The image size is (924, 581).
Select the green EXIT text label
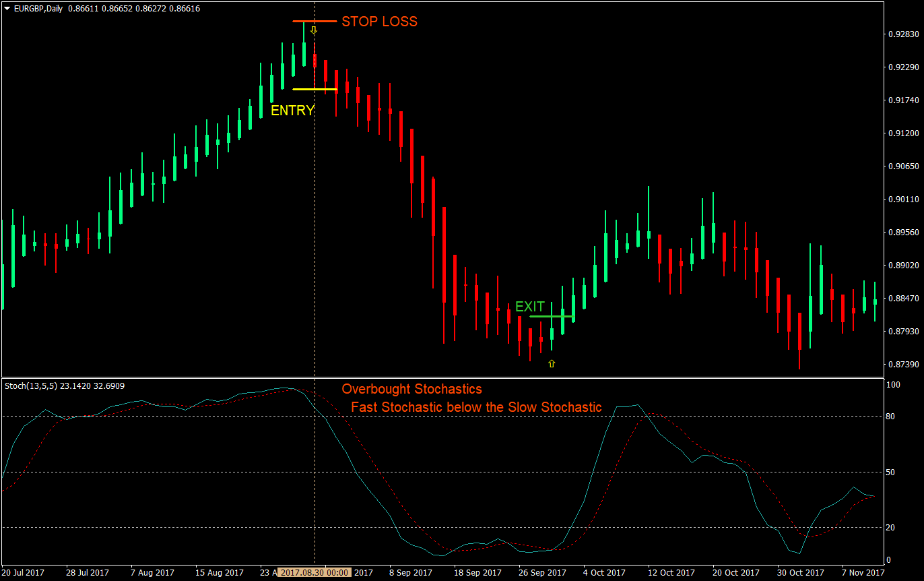pos(530,307)
